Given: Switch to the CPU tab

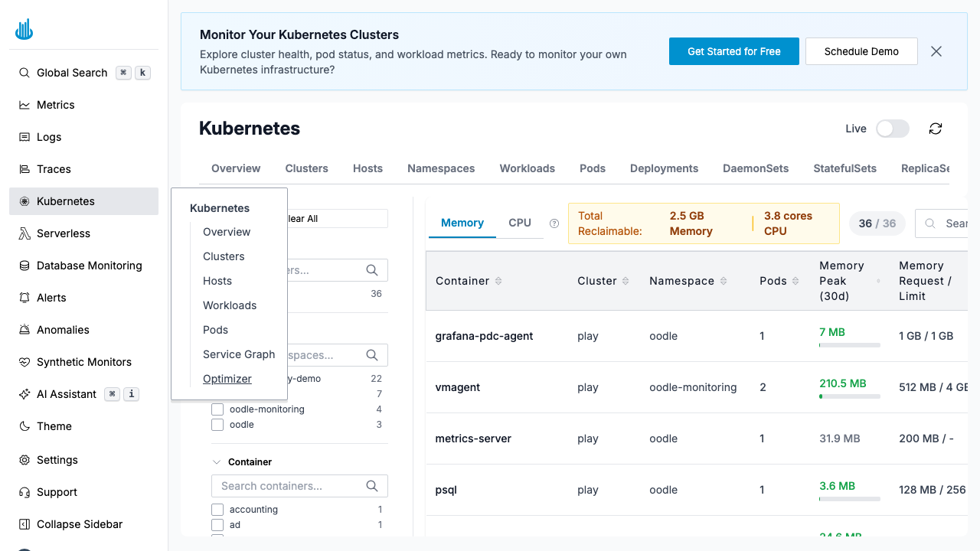Looking at the screenshot, I should [x=520, y=223].
